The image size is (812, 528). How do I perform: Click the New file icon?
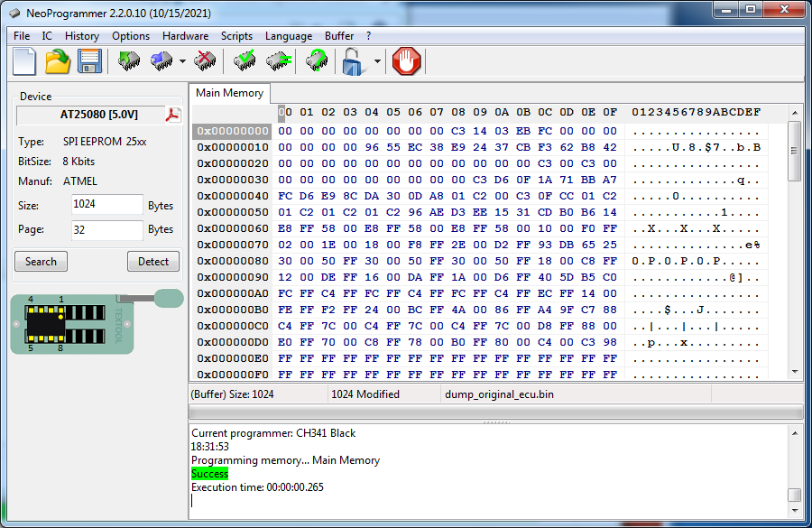coord(24,61)
